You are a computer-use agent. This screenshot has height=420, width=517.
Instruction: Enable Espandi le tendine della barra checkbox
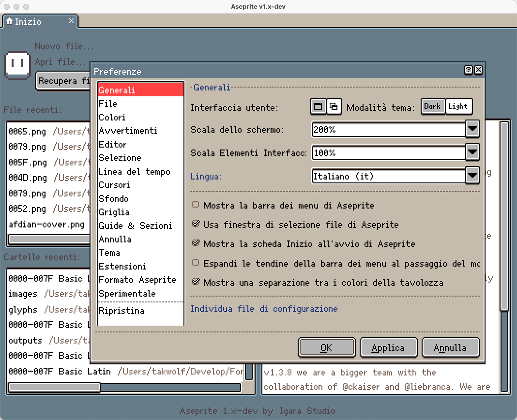click(196, 262)
